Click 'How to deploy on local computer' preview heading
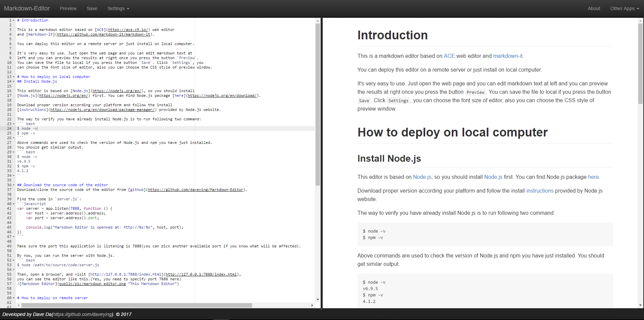Screen dimensions: 644x320 coord(452,132)
